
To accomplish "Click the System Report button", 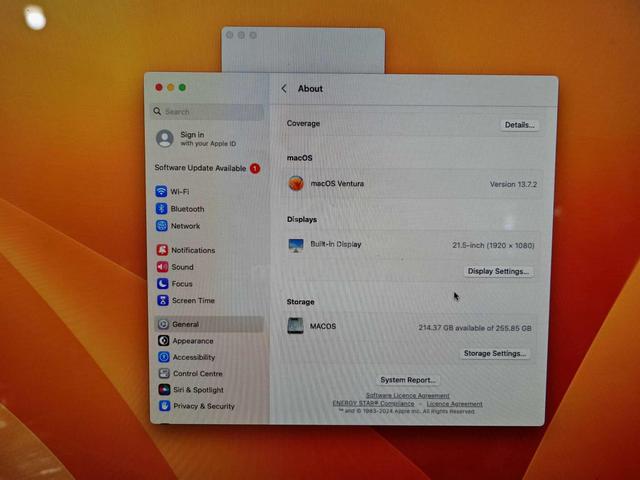I will click(408, 380).
